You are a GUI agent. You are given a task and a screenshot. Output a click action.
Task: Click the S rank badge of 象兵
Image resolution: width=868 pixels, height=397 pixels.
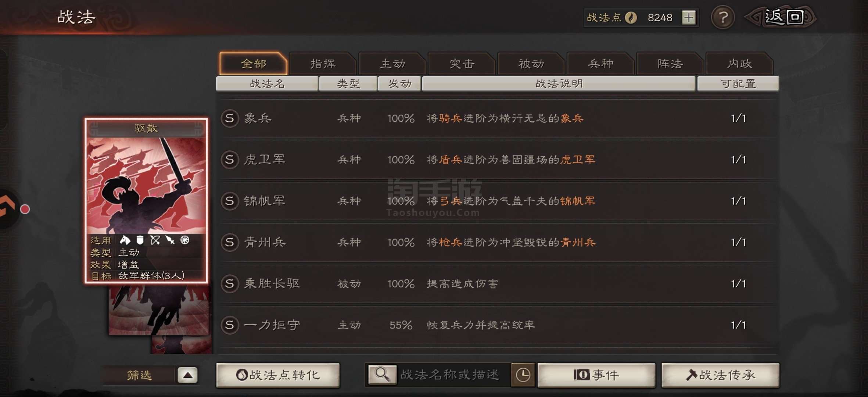coord(230,118)
